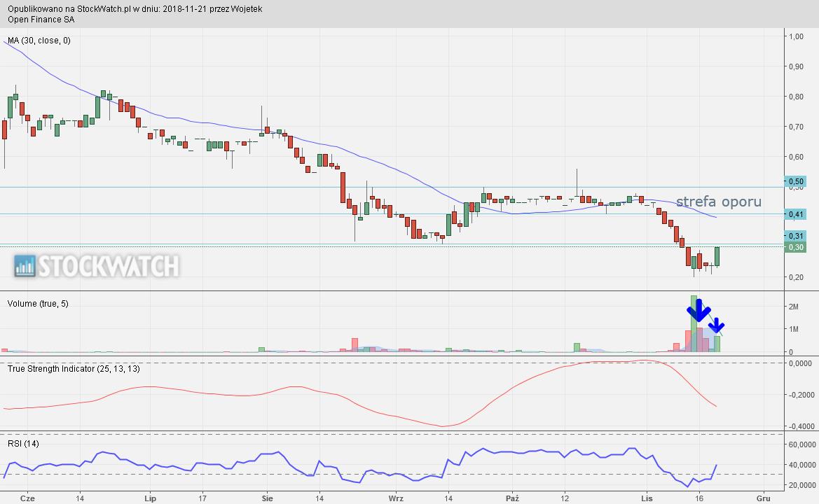This screenshot has width=819, height=504.
Task: Click the Volume (true, 5) indicator label
Action: [38, 304]
